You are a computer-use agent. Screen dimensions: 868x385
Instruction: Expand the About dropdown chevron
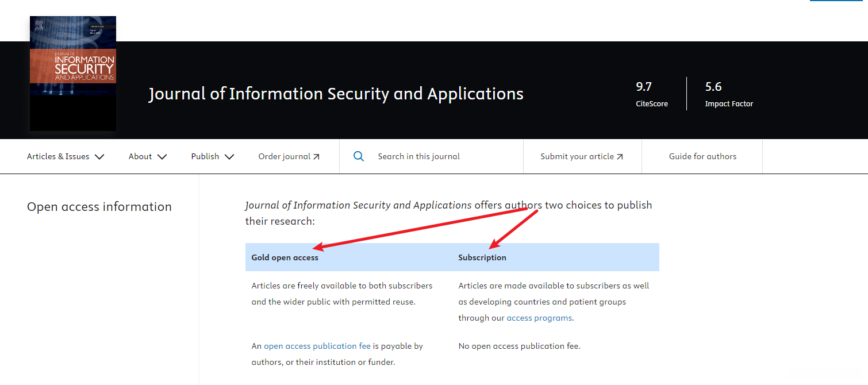tap(162, 156)
